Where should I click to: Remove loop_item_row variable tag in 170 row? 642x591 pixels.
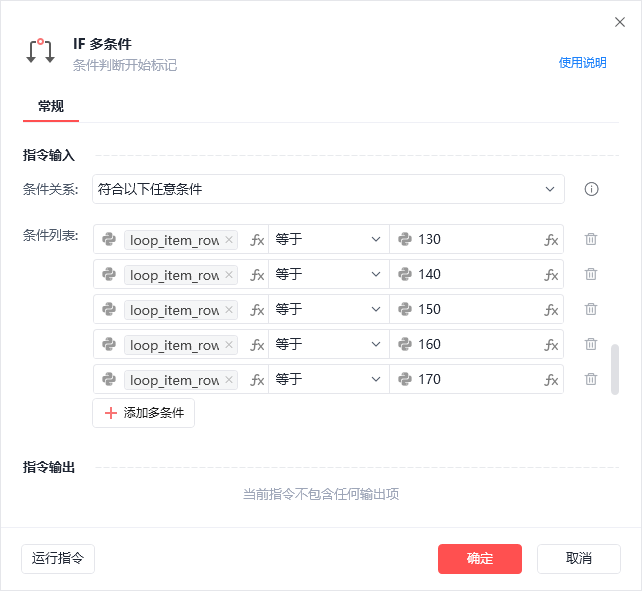(229, 380)
